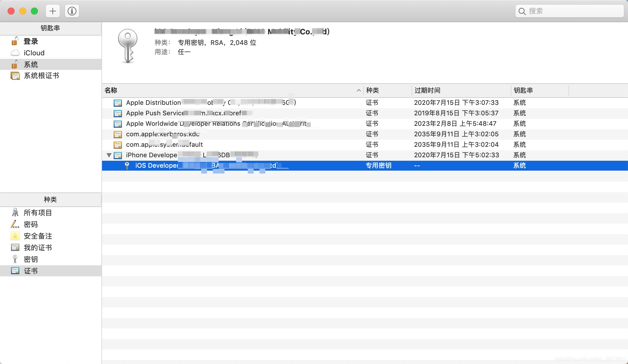Select the iOS Developer private key row
Image resolution: width=628 pixels, height=364 pixels.
[x=365, y=165]
